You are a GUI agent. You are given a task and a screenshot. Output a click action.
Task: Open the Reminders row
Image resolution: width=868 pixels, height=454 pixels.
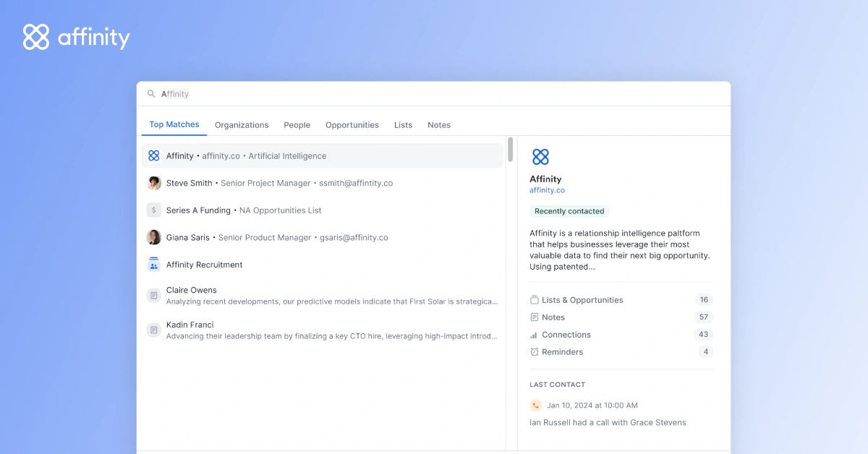pos(621,352)
